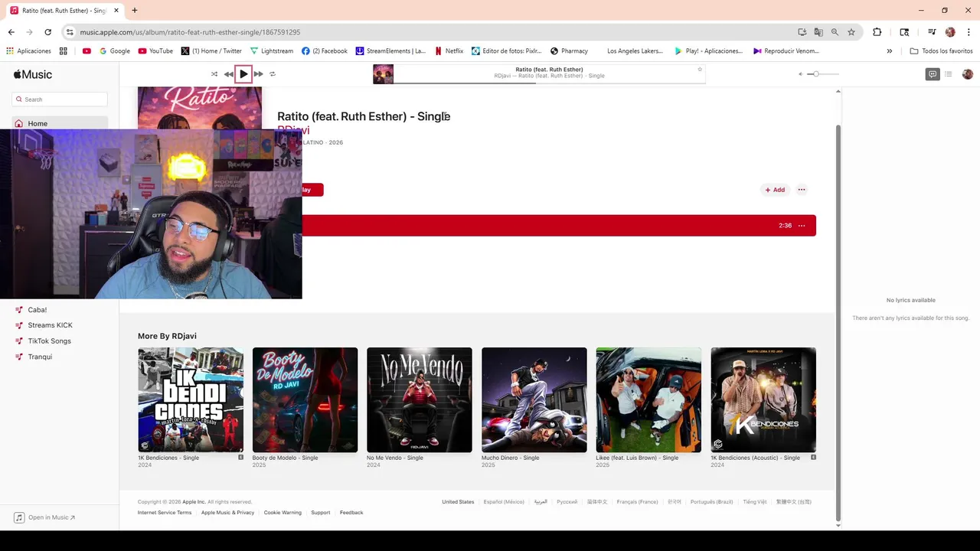
Task: Open the Chrome extensions puzzle icon
Action: tap(877, 32)
